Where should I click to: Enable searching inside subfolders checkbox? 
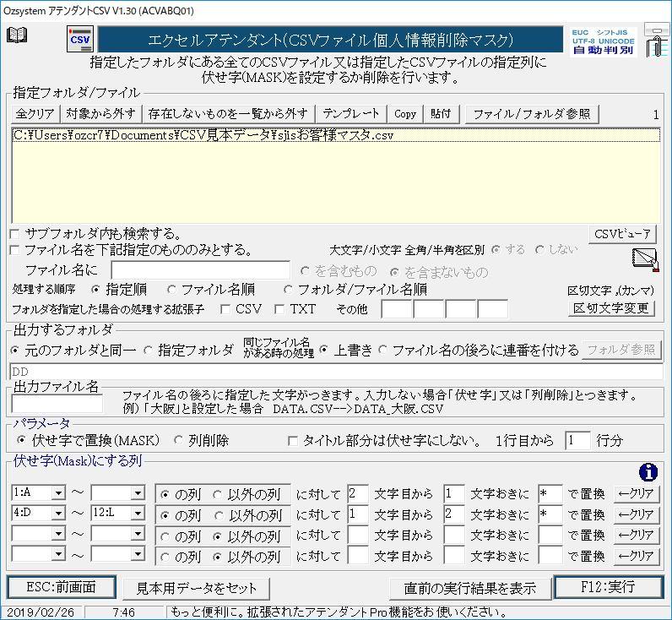[x=16, y=233]
